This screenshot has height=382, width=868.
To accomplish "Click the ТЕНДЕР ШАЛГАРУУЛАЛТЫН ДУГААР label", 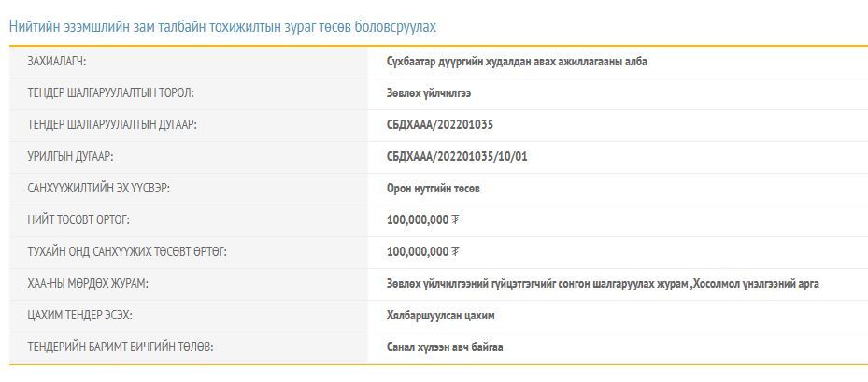I will [x=112, y=125].
